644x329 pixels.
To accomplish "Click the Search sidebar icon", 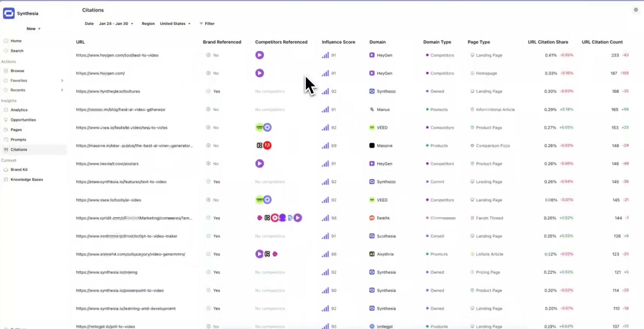I will pyautogui.click(x=6, y=51).
